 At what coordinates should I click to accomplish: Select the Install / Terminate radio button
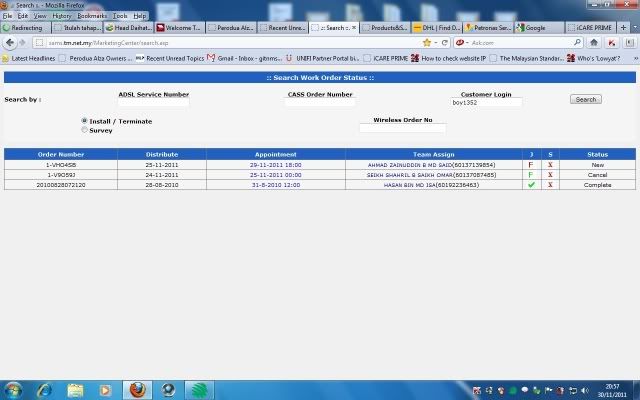tap(84, 121)
